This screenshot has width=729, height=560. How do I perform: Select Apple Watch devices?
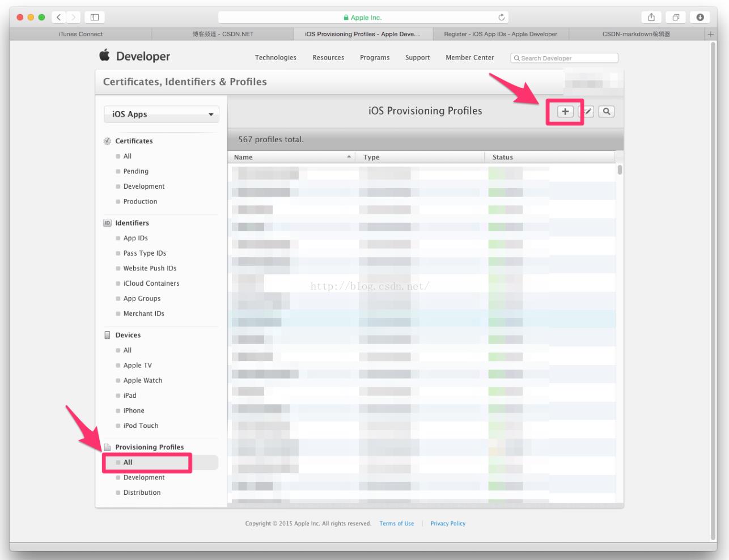coord(143,381)
